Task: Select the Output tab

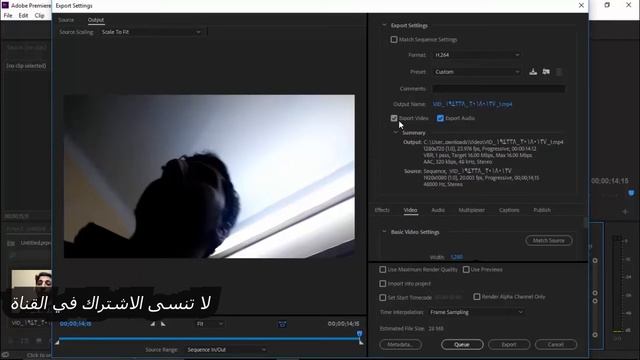Action: (96, 20)
